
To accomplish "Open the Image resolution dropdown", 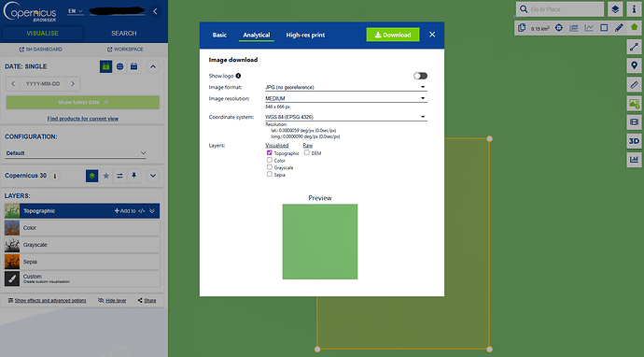I will tap(346, 98).
